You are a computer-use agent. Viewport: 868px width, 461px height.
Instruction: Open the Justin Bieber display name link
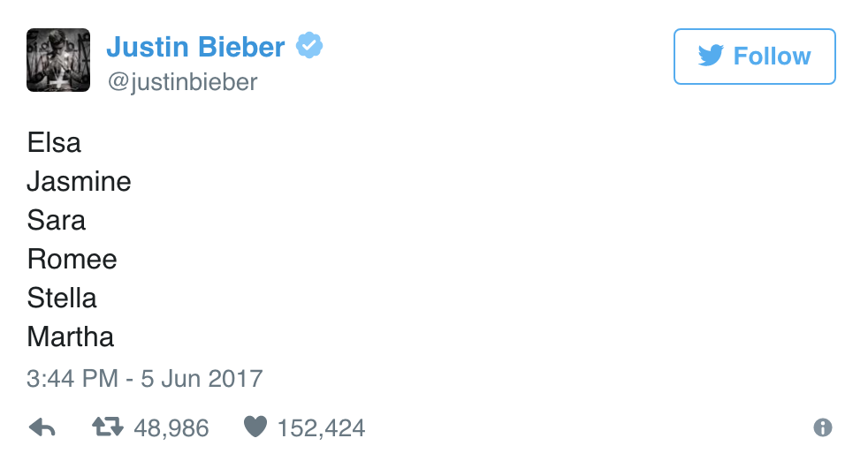[x=195, y=46]
